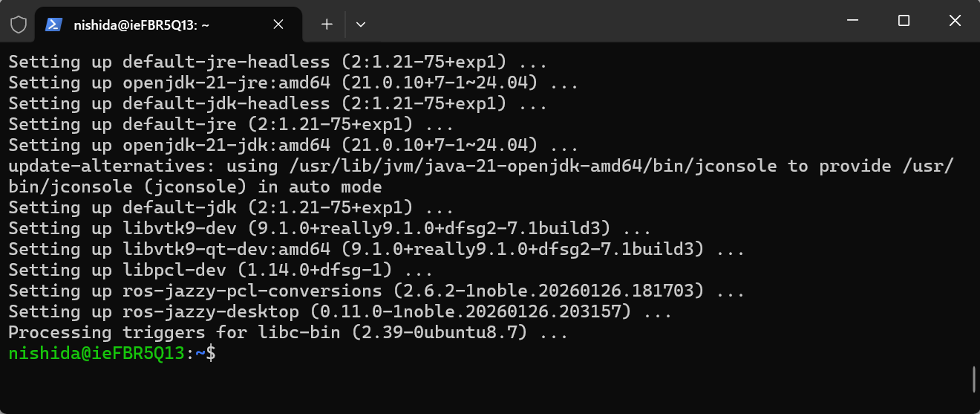Click the administrator shield icon
Image resolution: width=980 pixels, height=414 pixels.
(x=19, y=25)
